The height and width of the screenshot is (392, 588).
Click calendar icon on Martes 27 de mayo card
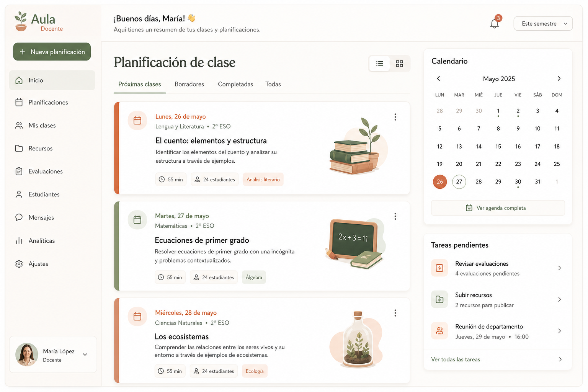coord(137,220)
